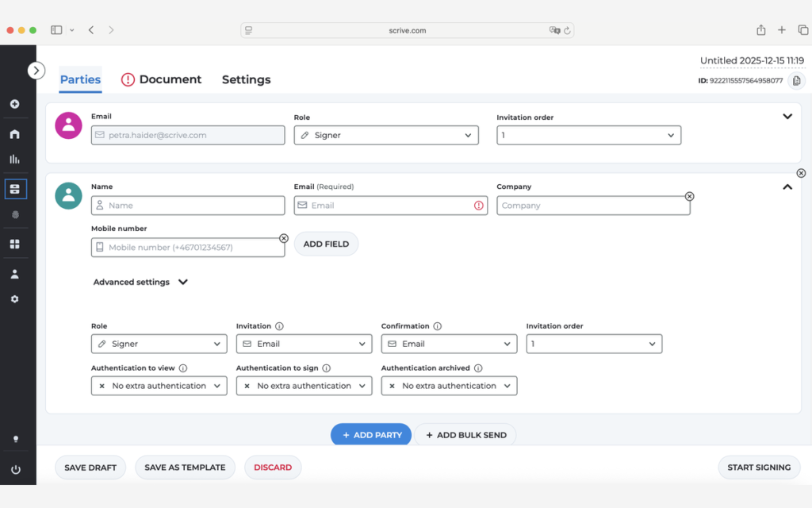Expand the sidebar with the arrow button
Screen dimensions: 812x508
[36, 71]
